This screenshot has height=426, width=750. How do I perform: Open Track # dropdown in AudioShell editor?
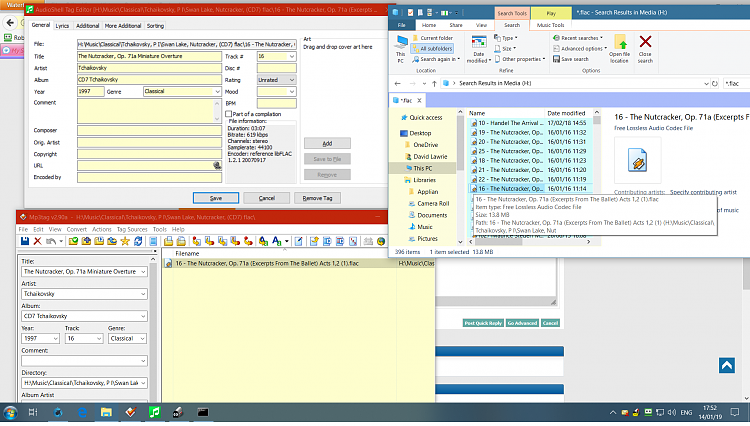(x=292, y=56)
